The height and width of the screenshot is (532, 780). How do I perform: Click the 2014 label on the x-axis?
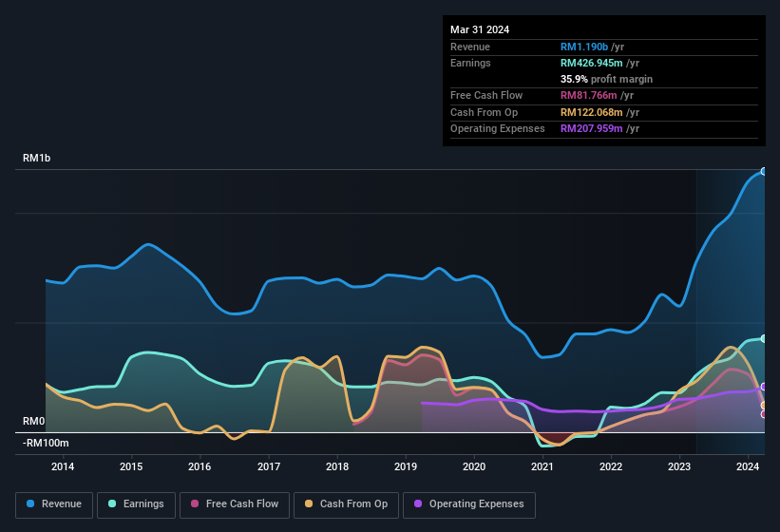[x=63, y=466]
